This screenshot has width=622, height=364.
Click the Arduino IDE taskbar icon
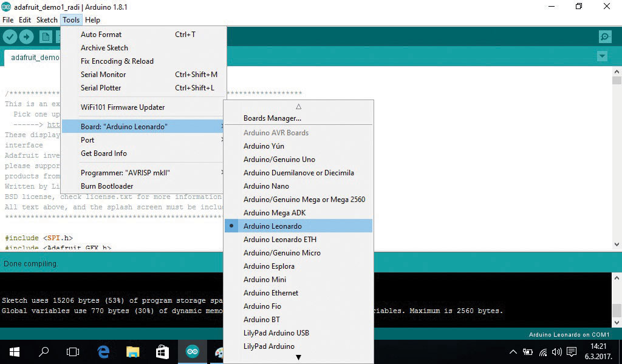coord(192,352)
